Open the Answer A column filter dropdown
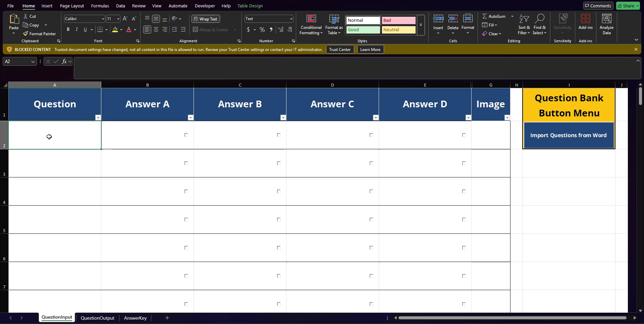The image size is (644, 324). (x=191, y=117)
